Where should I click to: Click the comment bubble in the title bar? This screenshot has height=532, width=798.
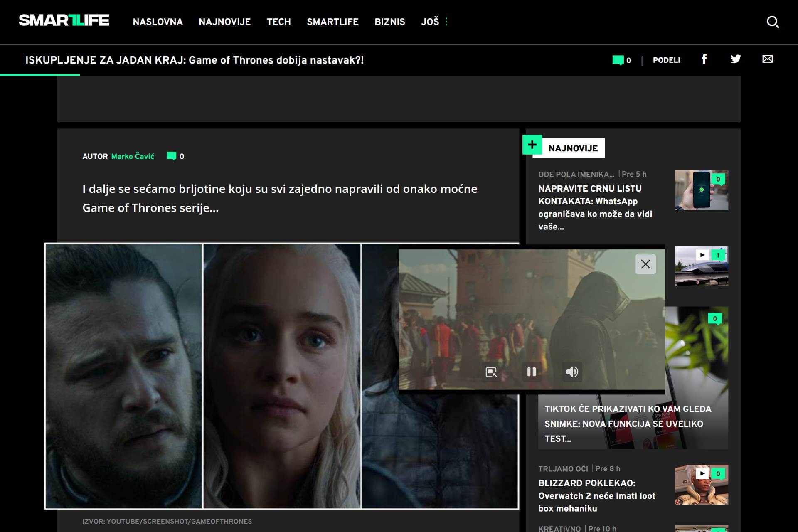click(618, 60)
